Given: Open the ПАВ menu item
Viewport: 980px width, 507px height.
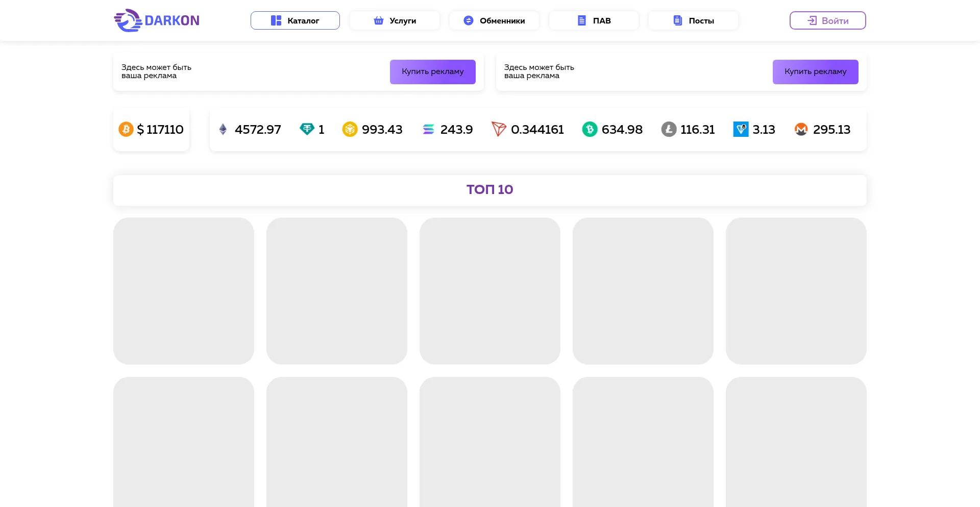Looking at the screenshot, I should (594, 20).
